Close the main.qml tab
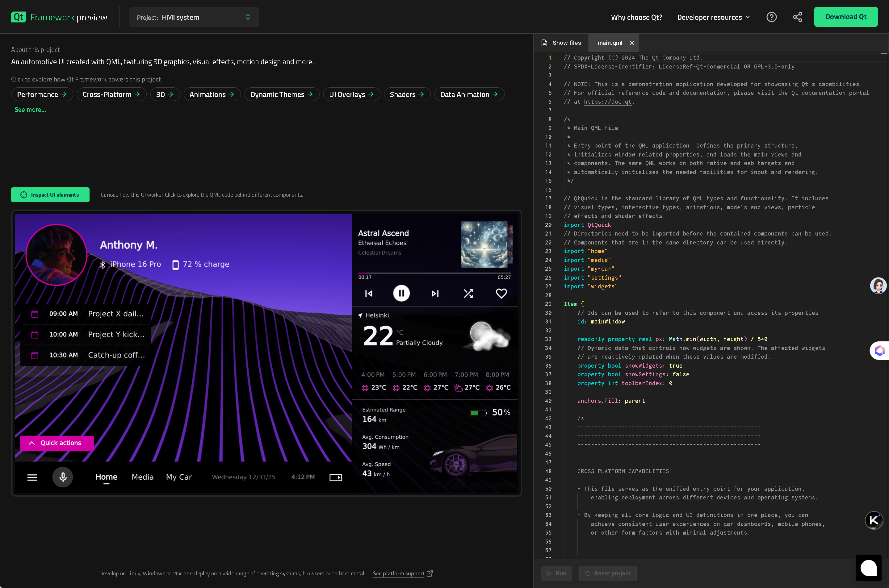This screenshot has width=889, height=588. 632,43
